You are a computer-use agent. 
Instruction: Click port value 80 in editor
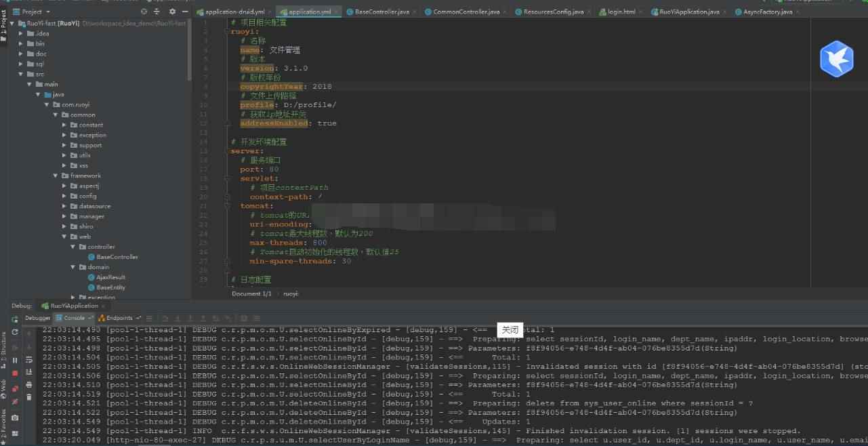274,169
